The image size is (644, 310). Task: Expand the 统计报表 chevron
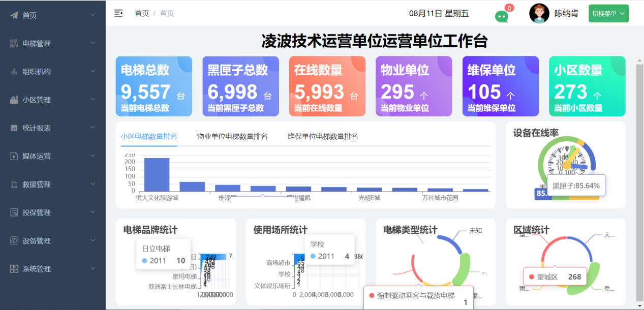point(93,128)
